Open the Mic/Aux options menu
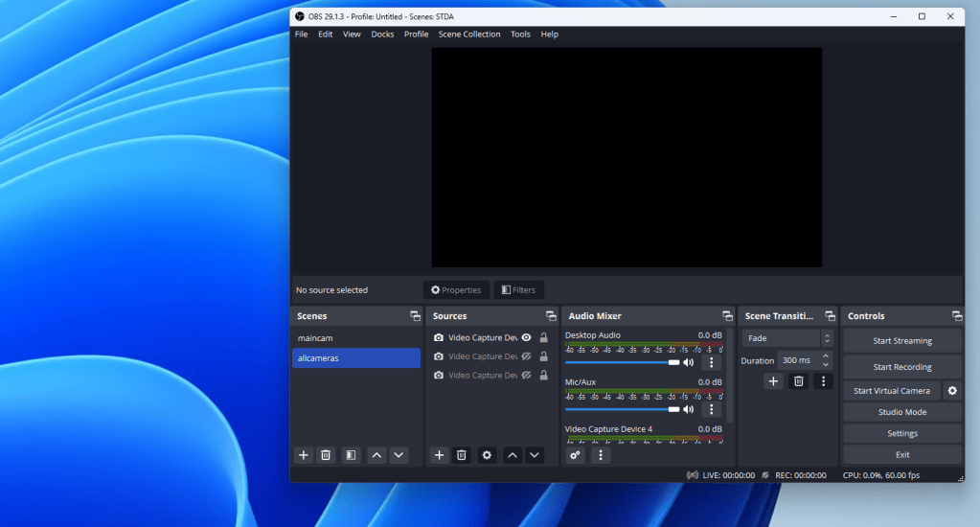The height and width of the screenshot is (527, 980). click(x=711, y=409)
